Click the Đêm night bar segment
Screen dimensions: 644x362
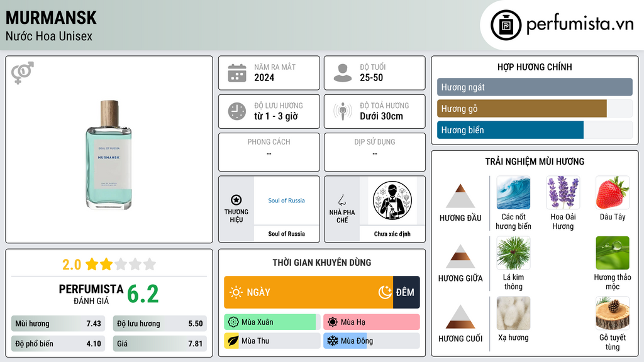(x=406, y=292)
